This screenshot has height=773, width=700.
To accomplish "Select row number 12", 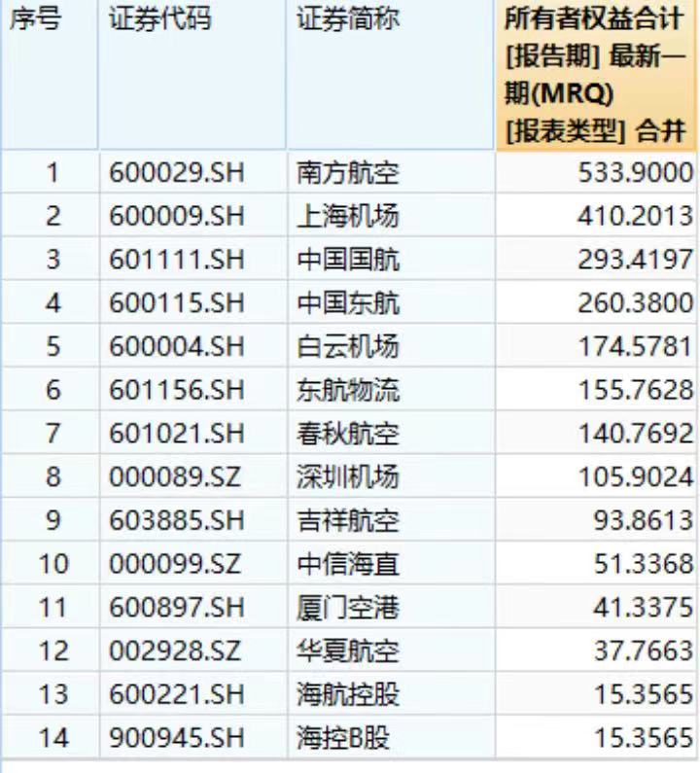I will [53, 650].
